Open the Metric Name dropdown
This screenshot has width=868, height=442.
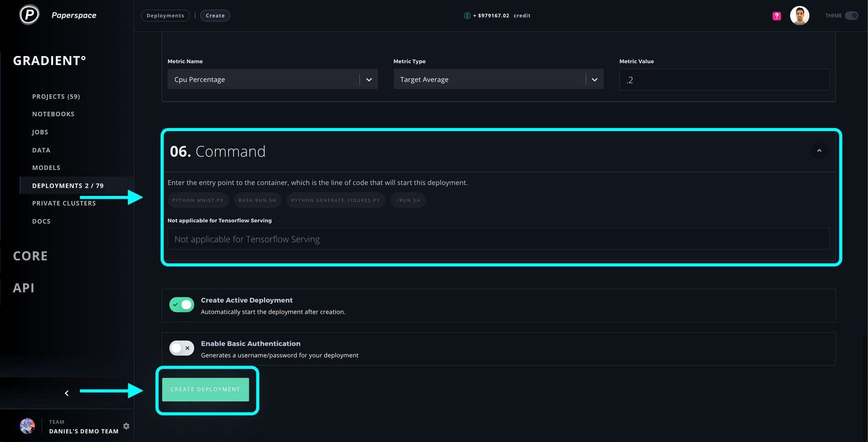[273, 79]
